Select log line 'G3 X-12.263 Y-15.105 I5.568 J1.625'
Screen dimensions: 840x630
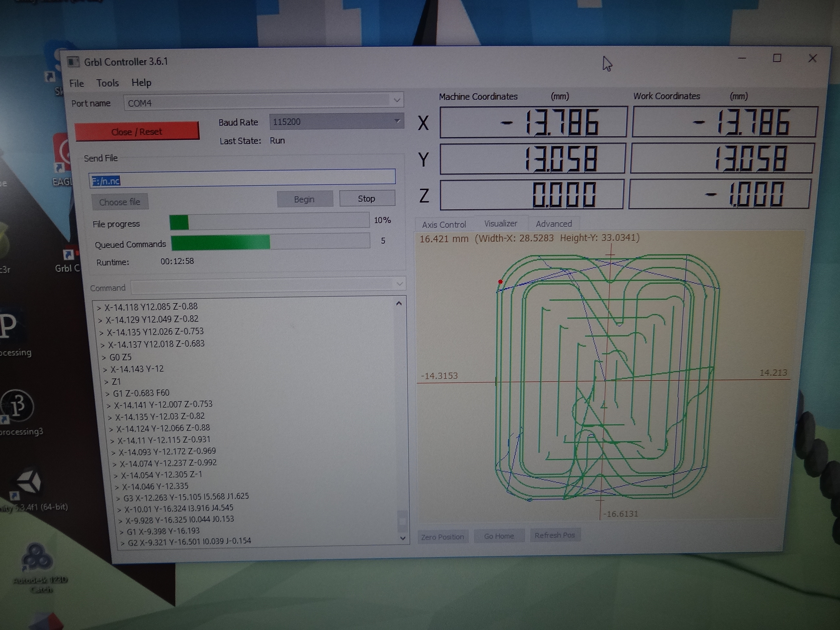pos(186,497)
